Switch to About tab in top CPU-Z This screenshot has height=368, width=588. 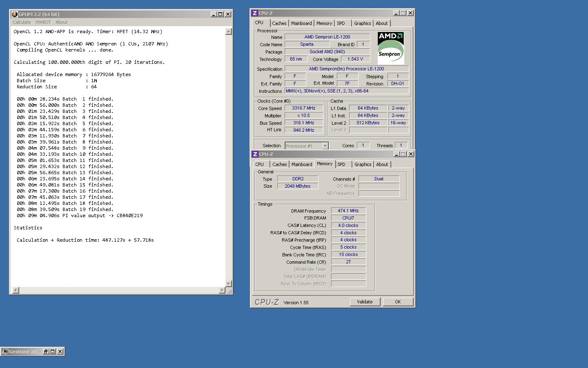pos(382,23)
